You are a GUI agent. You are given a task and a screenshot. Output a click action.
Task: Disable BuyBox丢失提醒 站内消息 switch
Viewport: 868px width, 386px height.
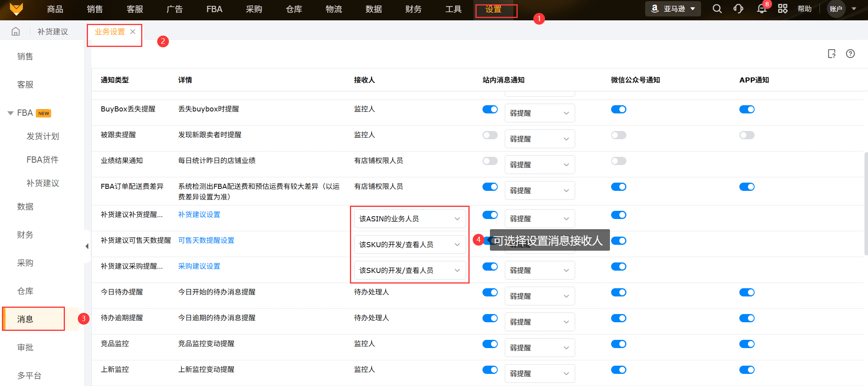point(490,109)
